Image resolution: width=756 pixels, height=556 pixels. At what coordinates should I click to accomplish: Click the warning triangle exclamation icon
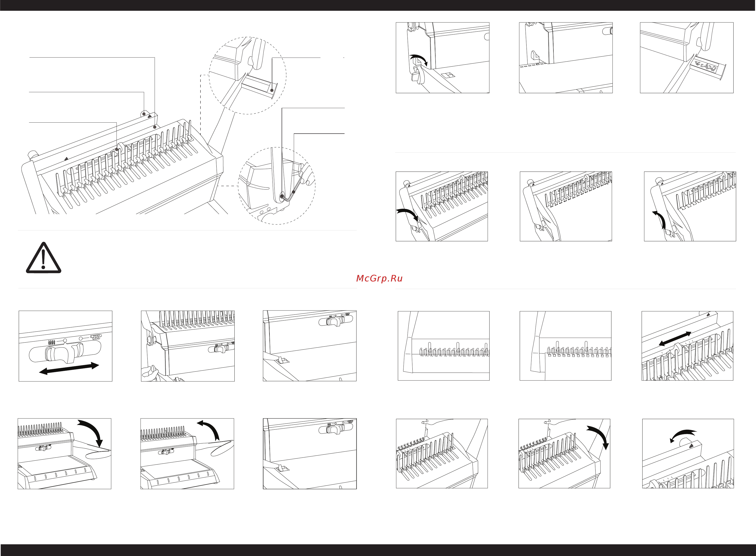tap(44, 257)
